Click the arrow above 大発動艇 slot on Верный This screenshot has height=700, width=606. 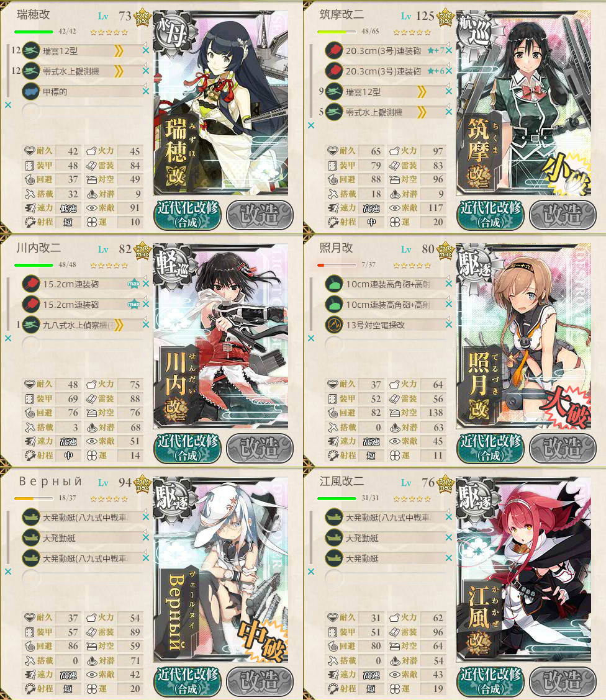[145, 531]
